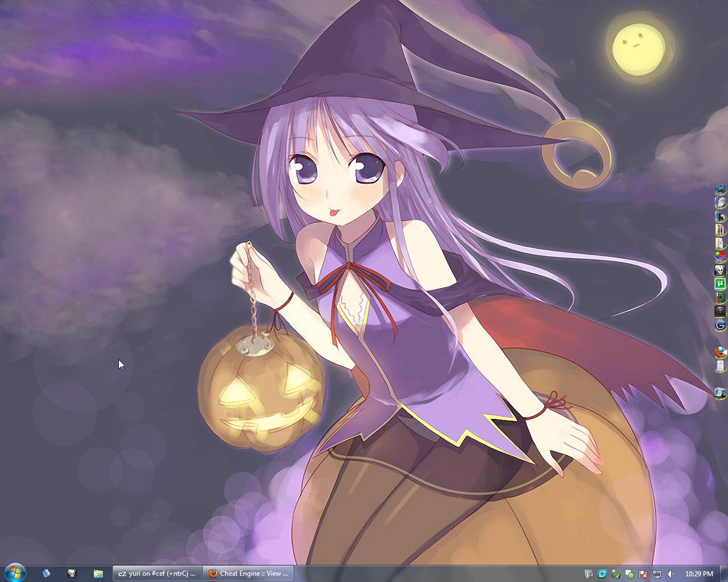Open the Action Center flag icon
The image size is (728, 582).
point(643,573)
